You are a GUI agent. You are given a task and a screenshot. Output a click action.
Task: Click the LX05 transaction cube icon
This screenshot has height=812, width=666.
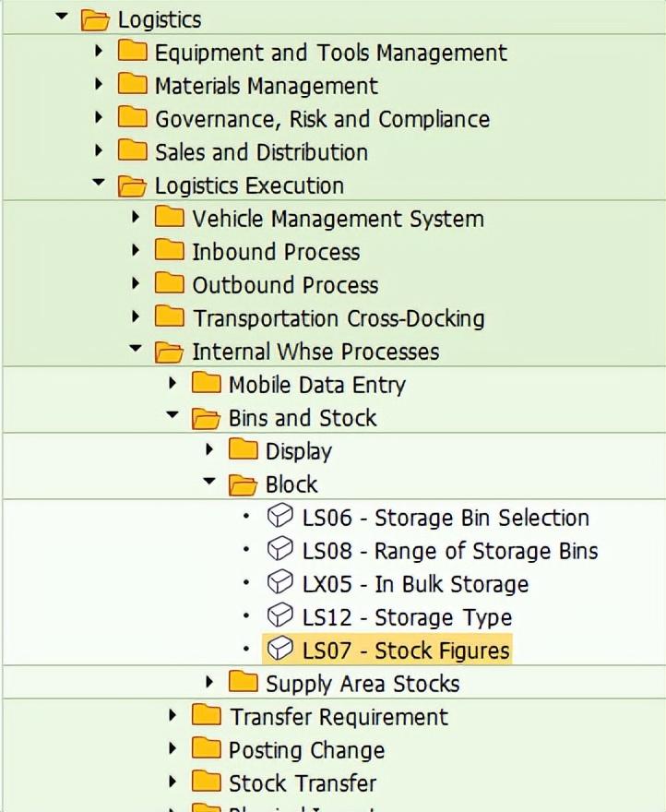pyautogui.click(x=279, y=583)
